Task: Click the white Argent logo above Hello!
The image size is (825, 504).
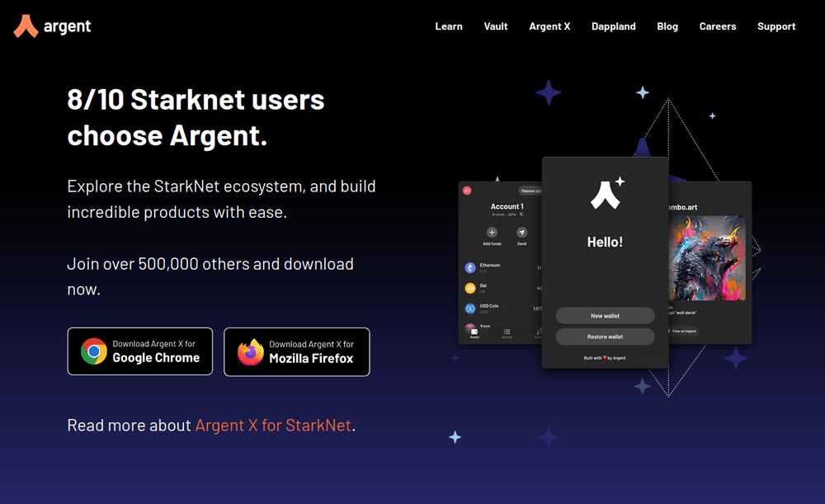Action: click(x=606, y=194)
